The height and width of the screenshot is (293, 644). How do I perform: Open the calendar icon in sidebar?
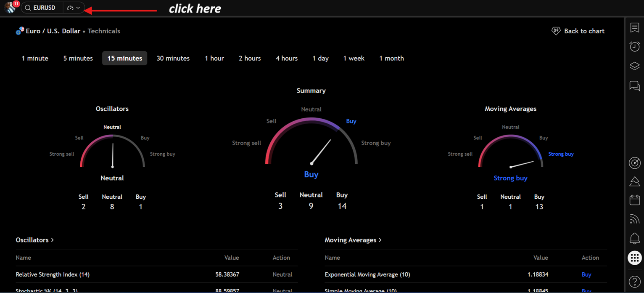[x=634, y=200]
